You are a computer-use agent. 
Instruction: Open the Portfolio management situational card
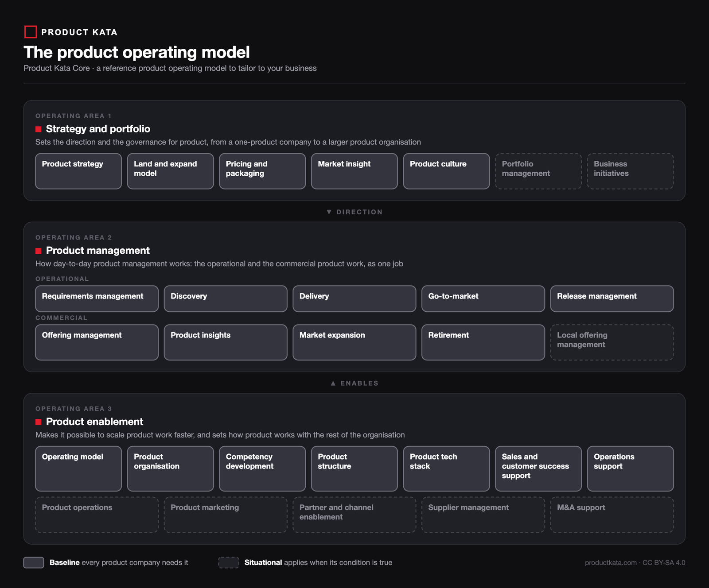(x=538, y=171)
